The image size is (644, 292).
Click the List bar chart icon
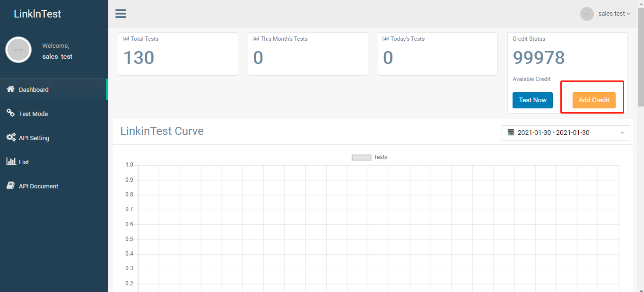(x=11, y=161)
